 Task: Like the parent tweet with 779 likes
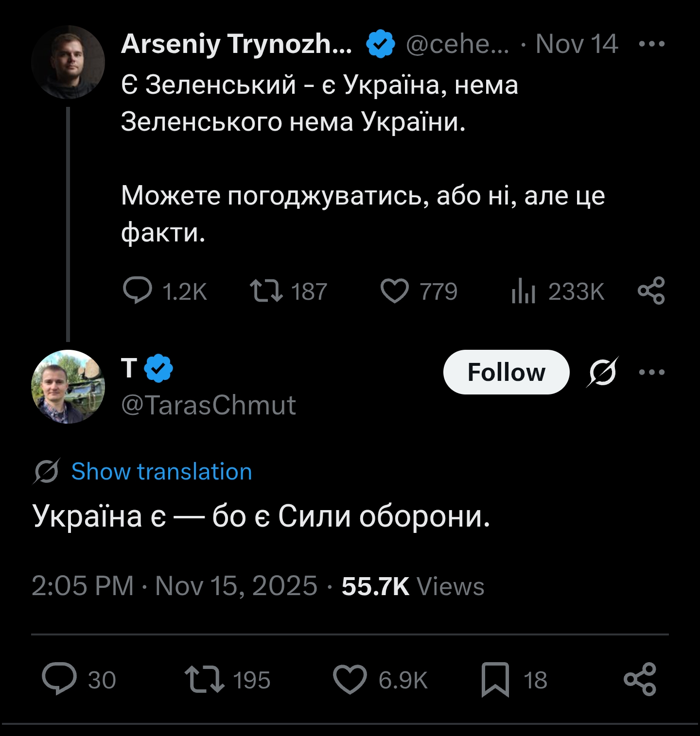(x=394, y=291)
